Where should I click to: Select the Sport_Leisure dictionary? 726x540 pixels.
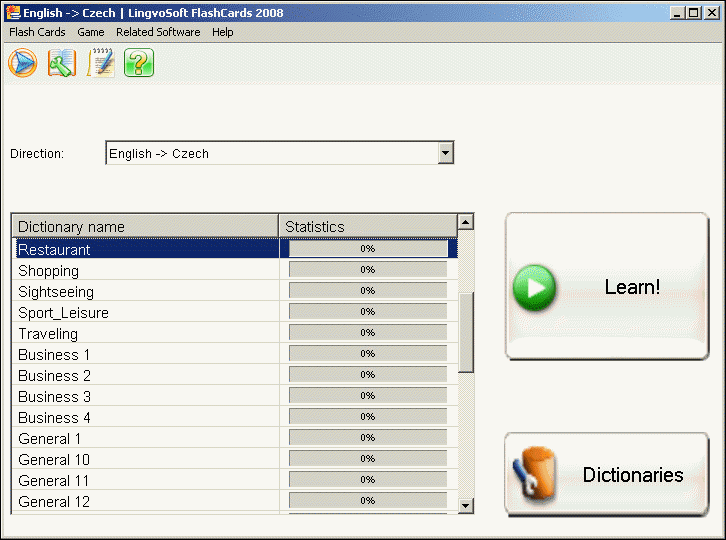click(x=235, y=312)
